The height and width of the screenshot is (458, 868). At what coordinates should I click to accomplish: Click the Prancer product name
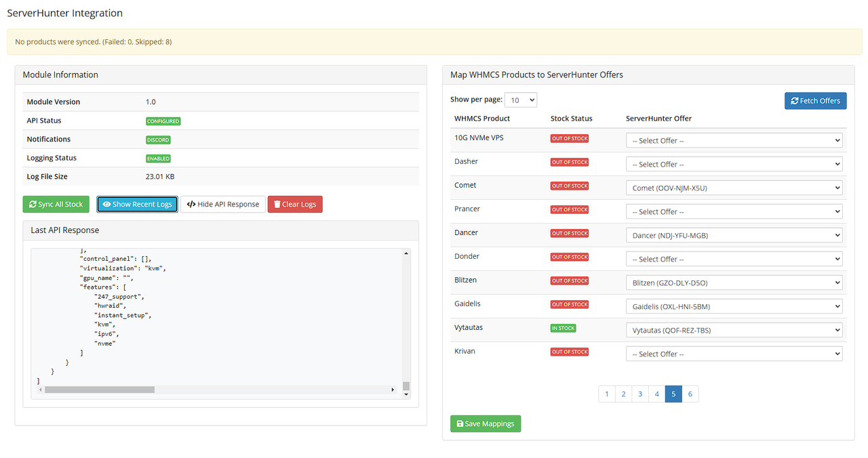(x=468, y=209)
